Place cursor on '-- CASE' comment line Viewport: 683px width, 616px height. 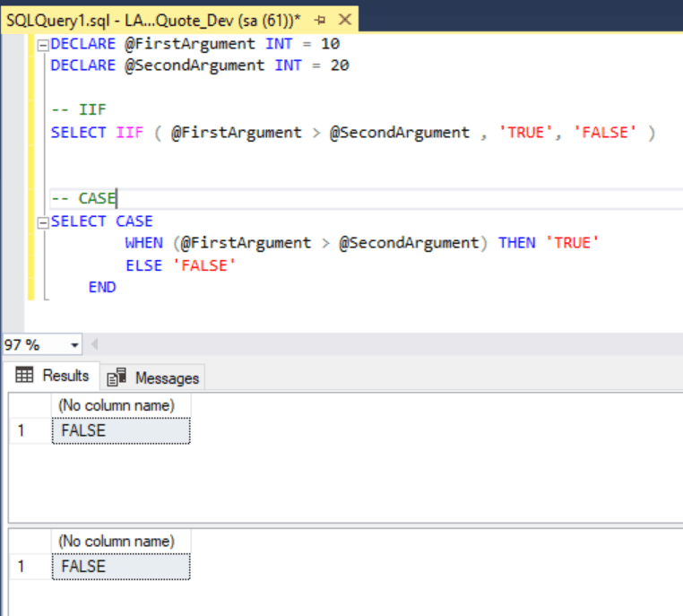(83, 199)
